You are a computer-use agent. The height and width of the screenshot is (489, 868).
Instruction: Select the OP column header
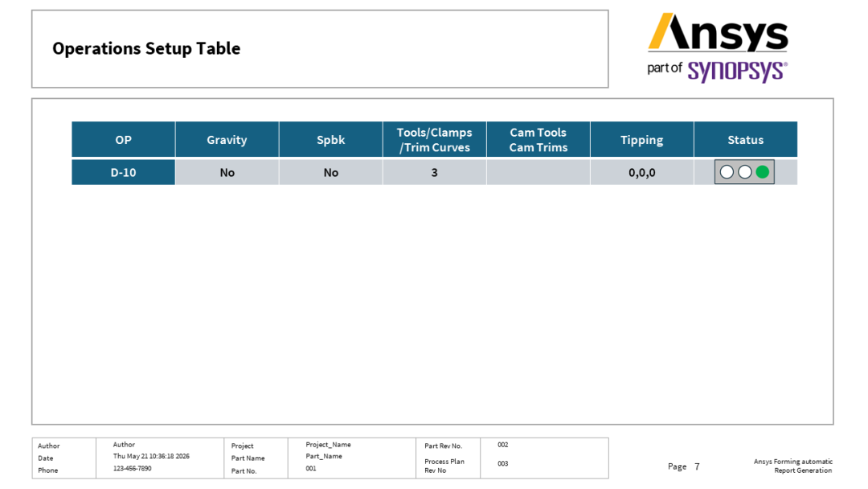click(x=124, y=140)
